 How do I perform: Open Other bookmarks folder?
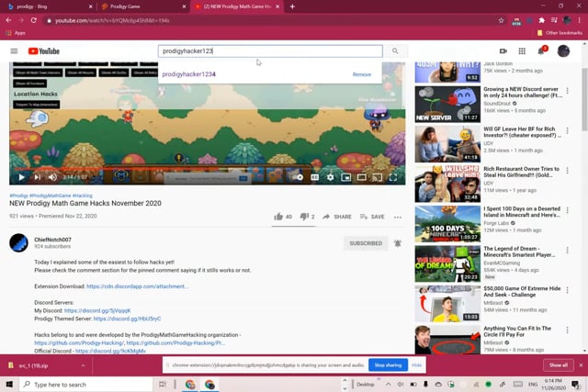[560, 33]
